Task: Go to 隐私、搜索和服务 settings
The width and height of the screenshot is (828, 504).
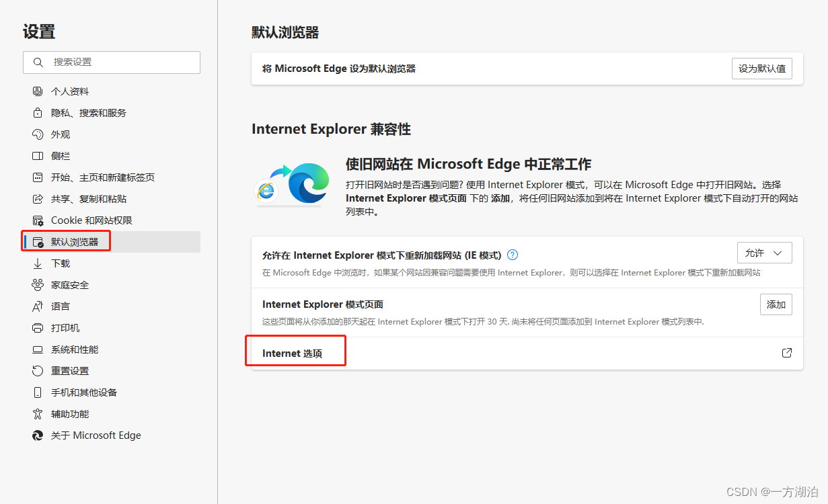Action: [x=112, y=113]
